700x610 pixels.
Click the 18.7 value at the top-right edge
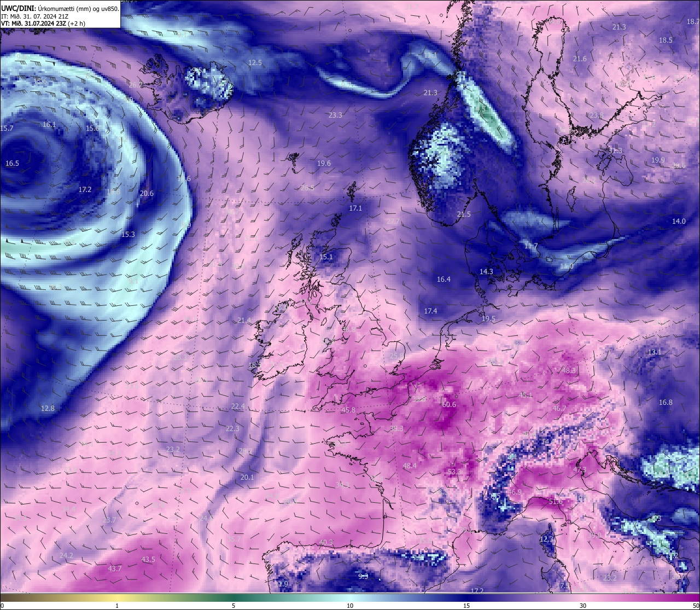(x=693, y=21)
